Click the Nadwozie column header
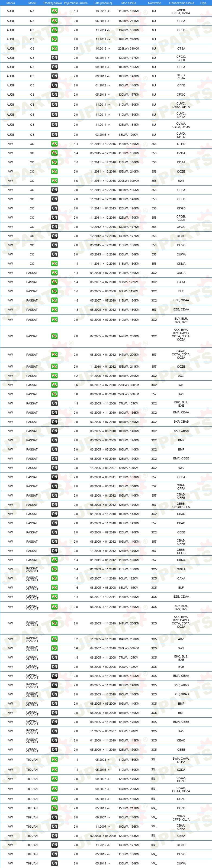 point(154,3)
